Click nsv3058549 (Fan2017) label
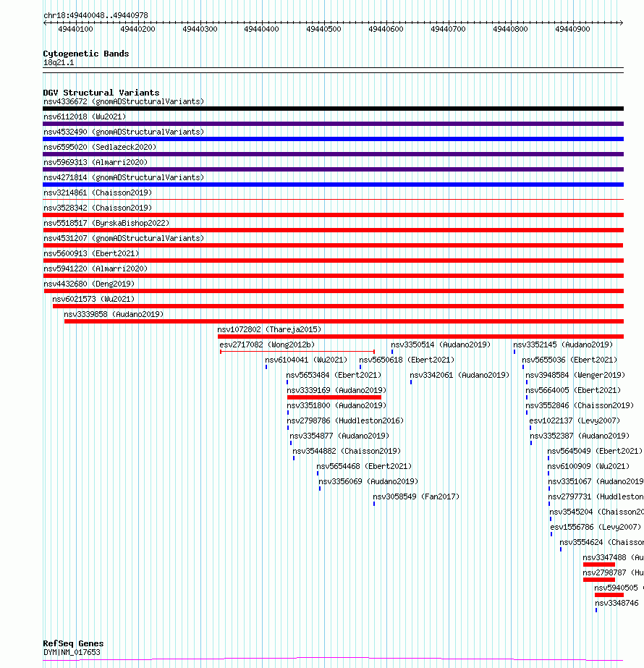 point(416,496)
